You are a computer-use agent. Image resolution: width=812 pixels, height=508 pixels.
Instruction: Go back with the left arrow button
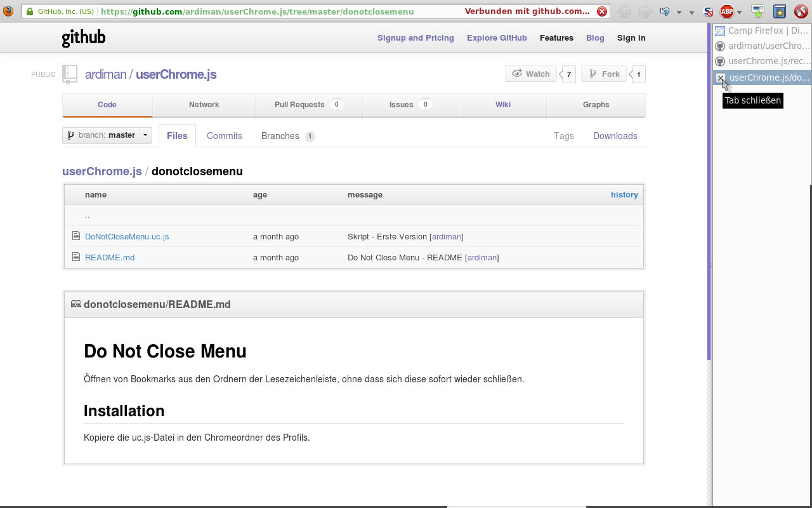pos(624,11)
